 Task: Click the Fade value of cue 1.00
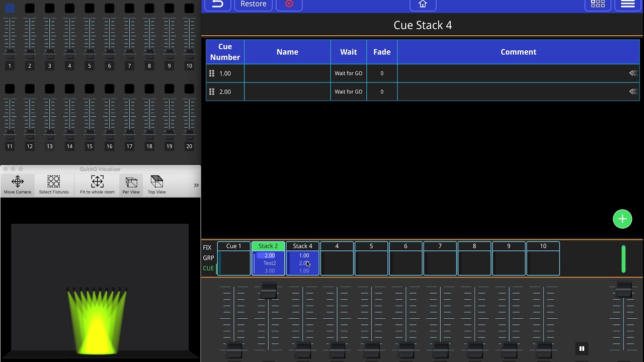coord(382,73)
